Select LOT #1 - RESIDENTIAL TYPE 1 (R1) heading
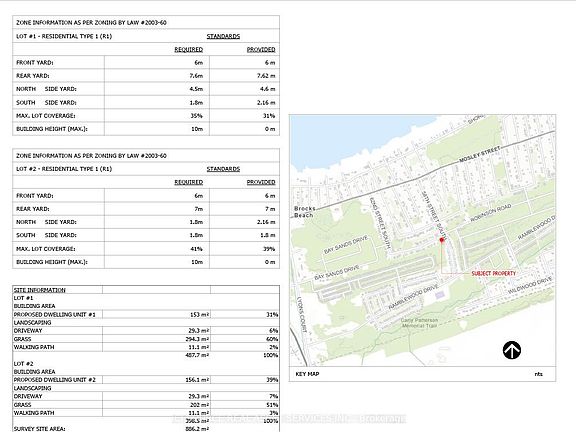Image resolution: width=576 pixels, height=432 pixels. coord(64,36)
